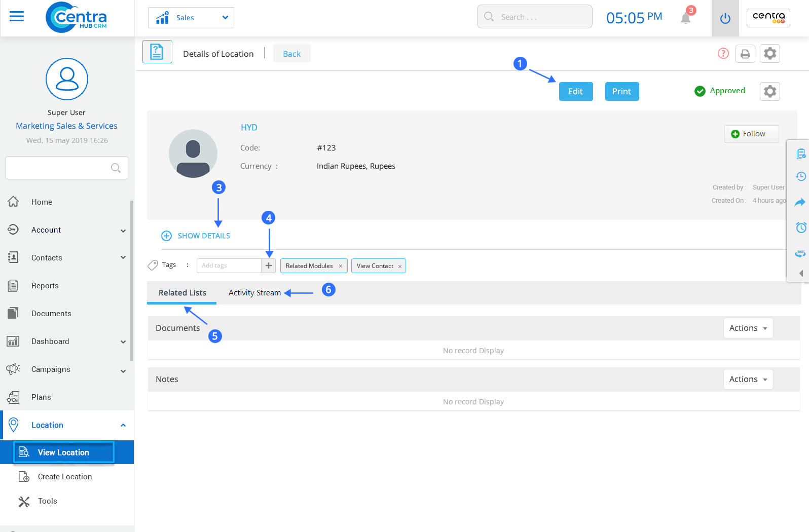809x532 pixels.
Task: Open the hamburger menu icon
Action: tap(17, 17)
